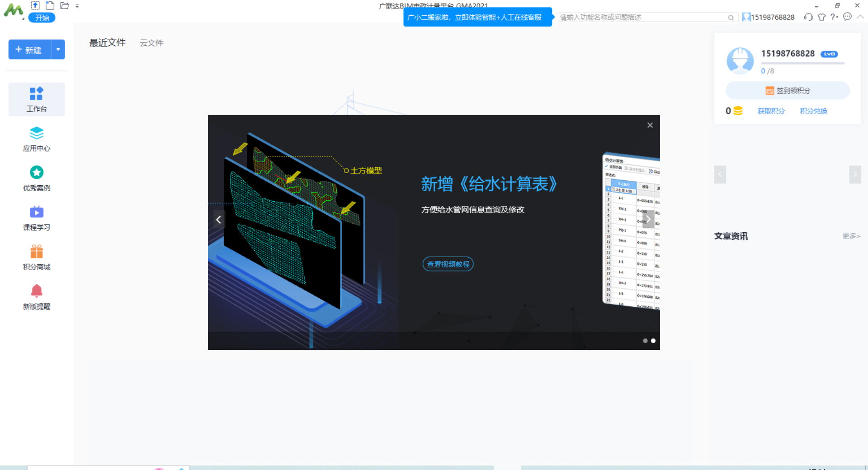Click the water calculation table preview image
This screenshot has height=470, width=868.
click(632, 230)
